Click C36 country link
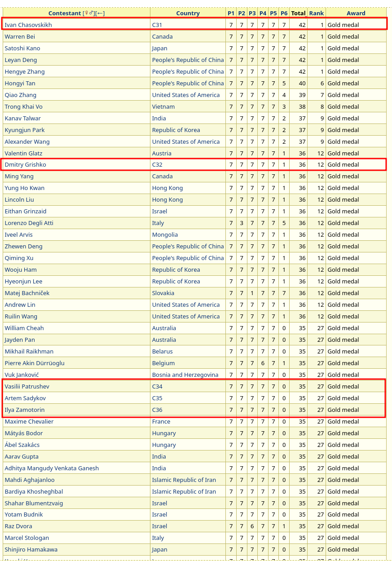This screenshot has width=392, height=561. [x=157, y=410]
